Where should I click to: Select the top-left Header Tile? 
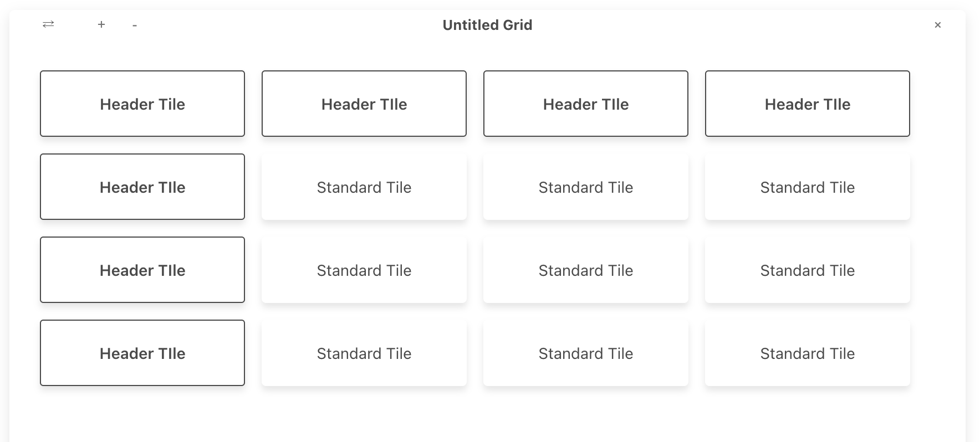point(142,104)
